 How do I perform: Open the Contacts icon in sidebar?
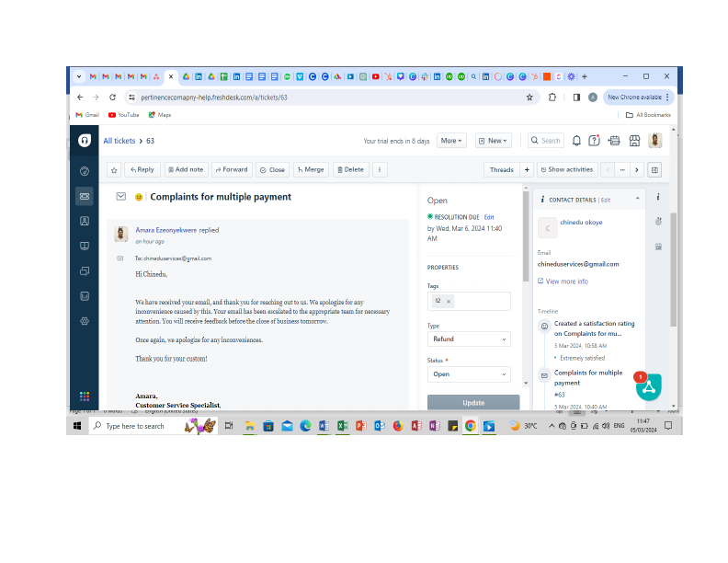(x=85, y=221)
